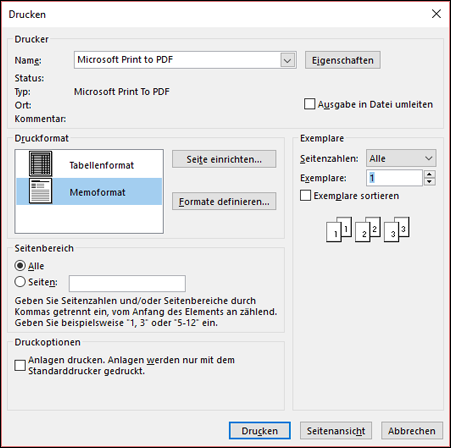Close the Drucken dialog

coord(436,14)
